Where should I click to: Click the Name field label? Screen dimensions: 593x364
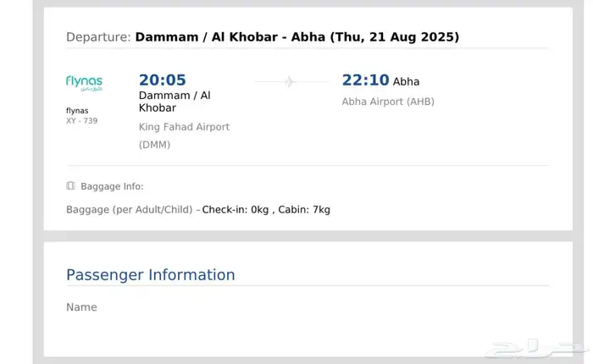coord(81,307)
